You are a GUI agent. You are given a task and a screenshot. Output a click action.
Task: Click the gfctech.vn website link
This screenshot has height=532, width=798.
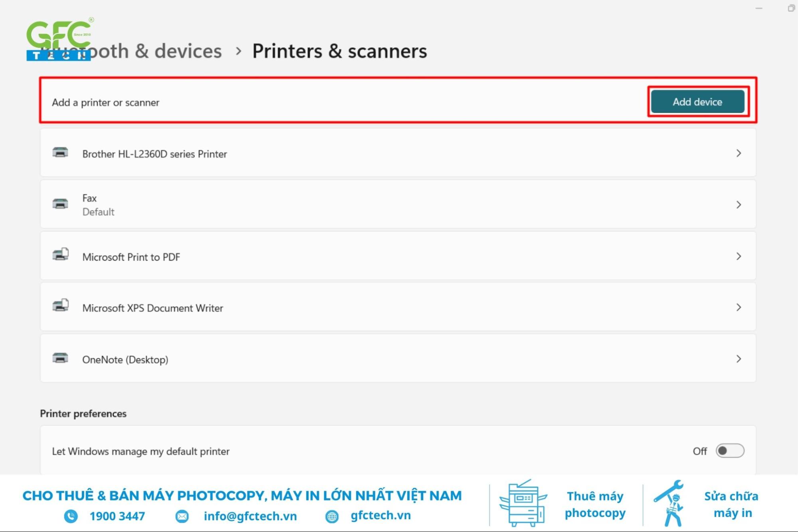380,515
